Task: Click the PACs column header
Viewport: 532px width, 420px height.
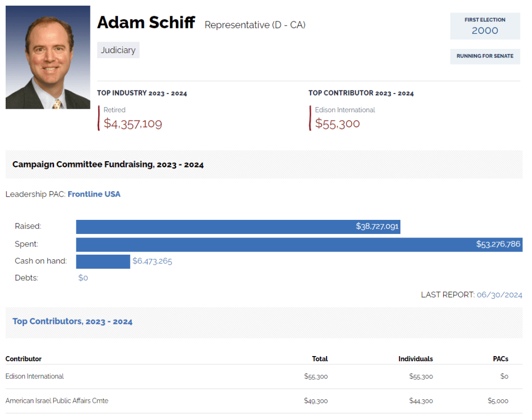Action: coord(500,359)
